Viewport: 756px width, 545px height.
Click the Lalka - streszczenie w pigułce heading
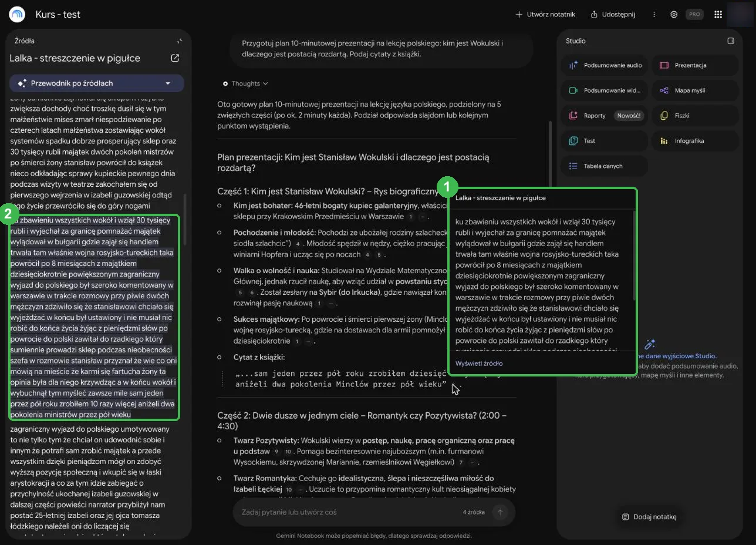tap(75, 58)
